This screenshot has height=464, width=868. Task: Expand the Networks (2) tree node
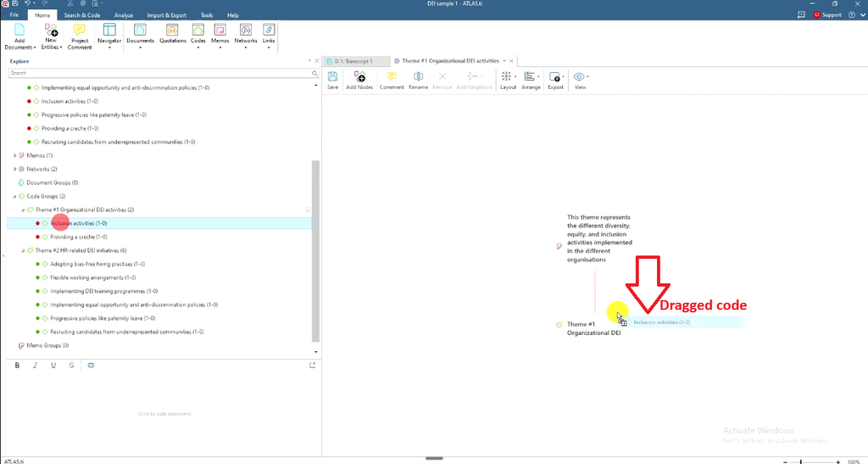coord(15,169)
